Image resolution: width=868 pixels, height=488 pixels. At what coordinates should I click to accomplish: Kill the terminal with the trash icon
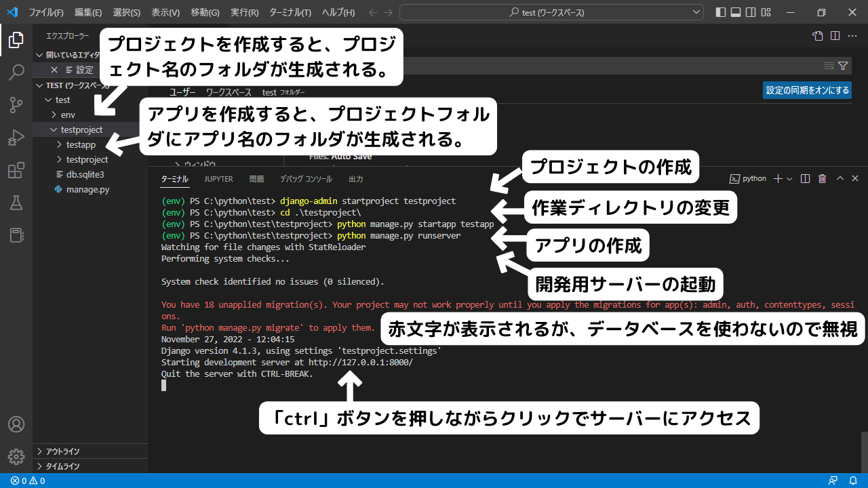click(x=822, y=178)
